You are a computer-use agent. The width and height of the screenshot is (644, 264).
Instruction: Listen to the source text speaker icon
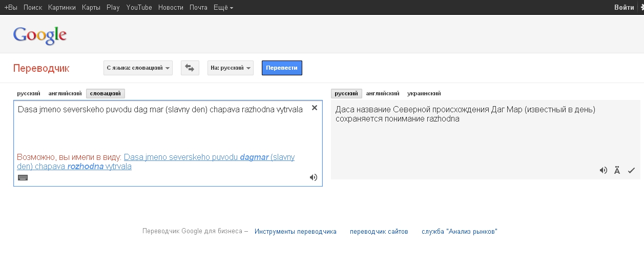[x=314, y=177]
